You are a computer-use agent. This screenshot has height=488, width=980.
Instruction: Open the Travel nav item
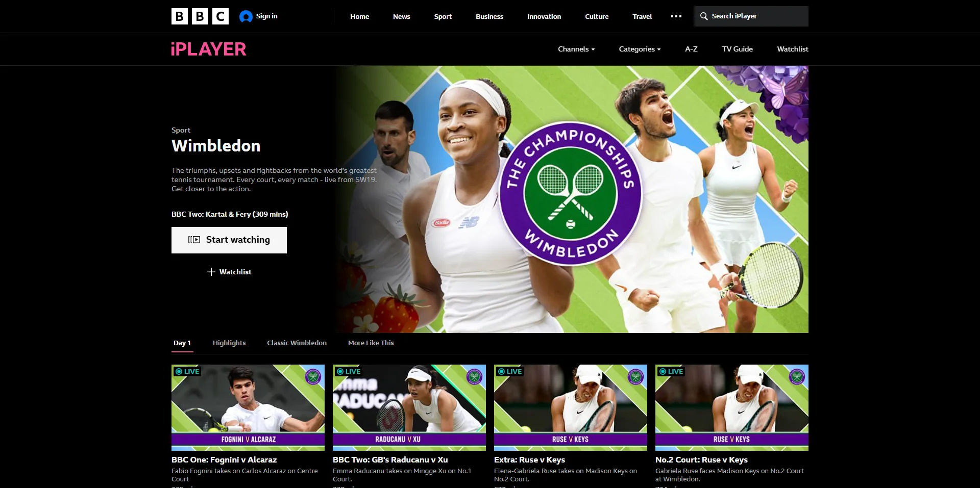642,16
